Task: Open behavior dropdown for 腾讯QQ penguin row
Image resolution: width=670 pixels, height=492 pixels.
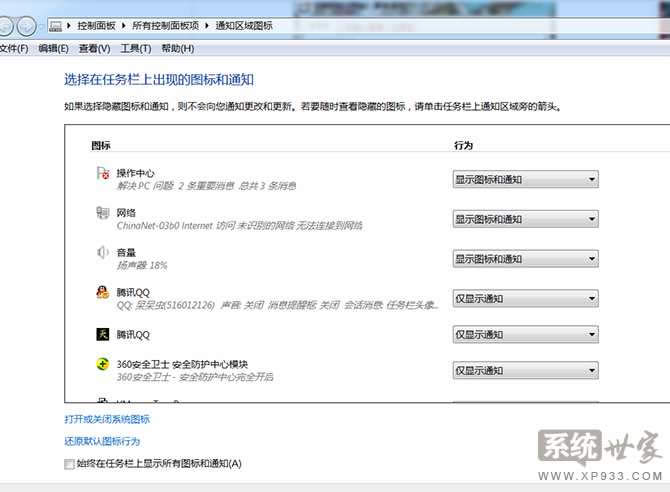Action: click(526, 299)
